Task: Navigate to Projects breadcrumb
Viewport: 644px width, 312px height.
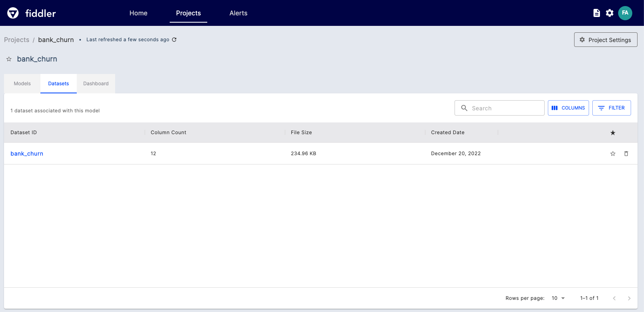Action: (17, 40)
